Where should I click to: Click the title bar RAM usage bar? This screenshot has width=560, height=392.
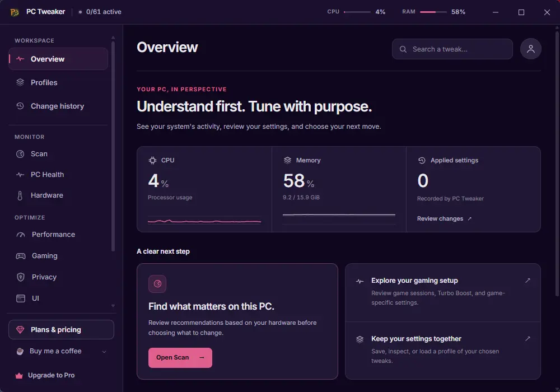pyautogui.click(x=433, y=12)
